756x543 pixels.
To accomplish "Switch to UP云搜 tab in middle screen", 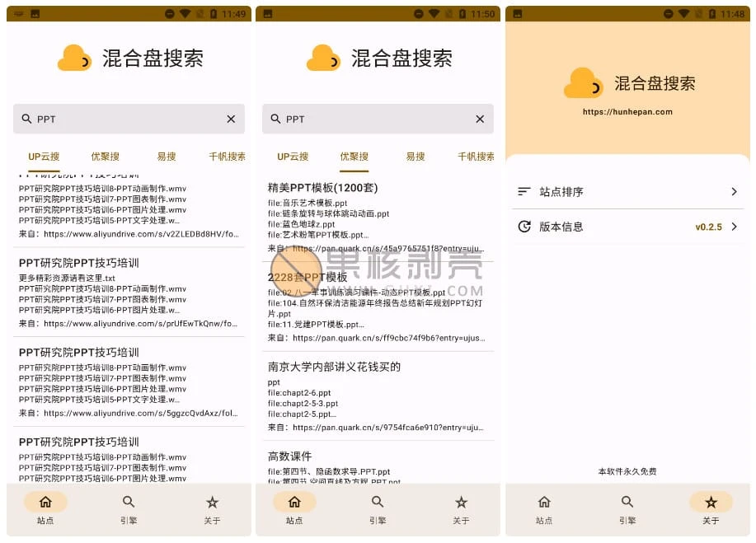I will tap(293, 157).
